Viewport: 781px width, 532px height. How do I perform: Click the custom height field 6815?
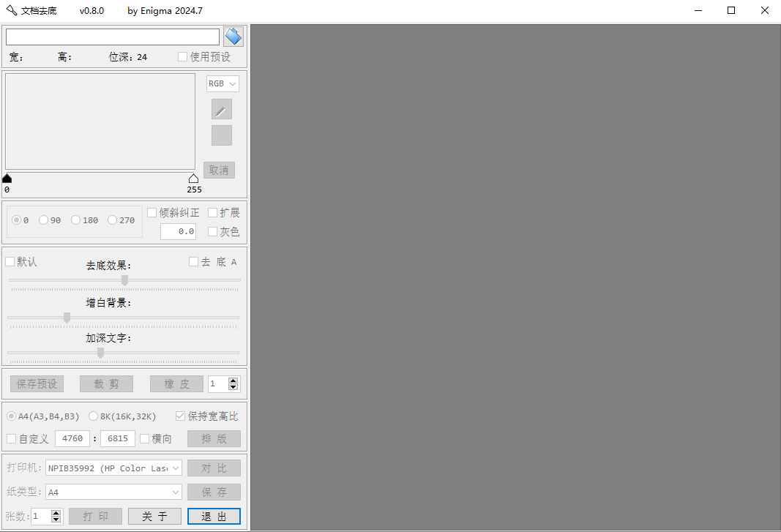click(x=118, y=439)
